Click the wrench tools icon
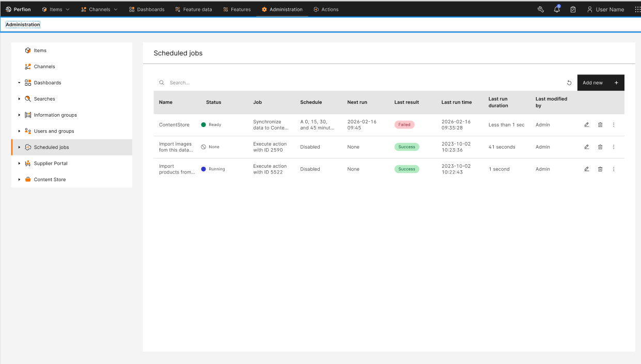Image resolution: width=641 pixels, height=364 pixels. [541, 9]
